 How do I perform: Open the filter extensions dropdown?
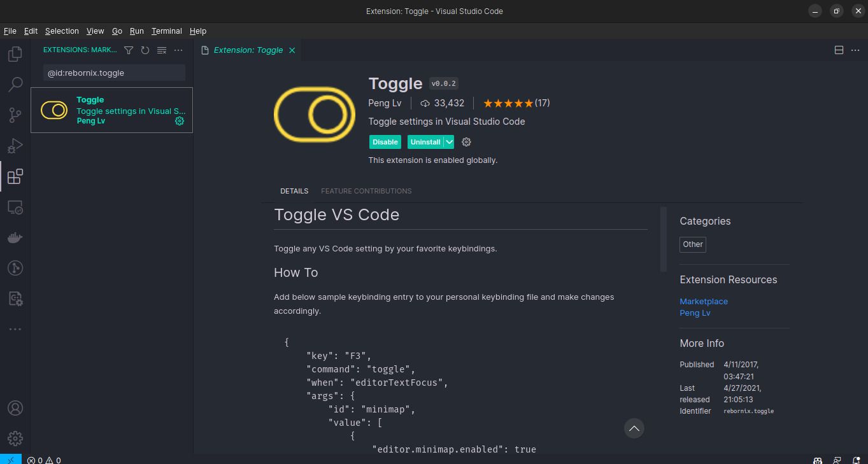(x=128, y=50)
